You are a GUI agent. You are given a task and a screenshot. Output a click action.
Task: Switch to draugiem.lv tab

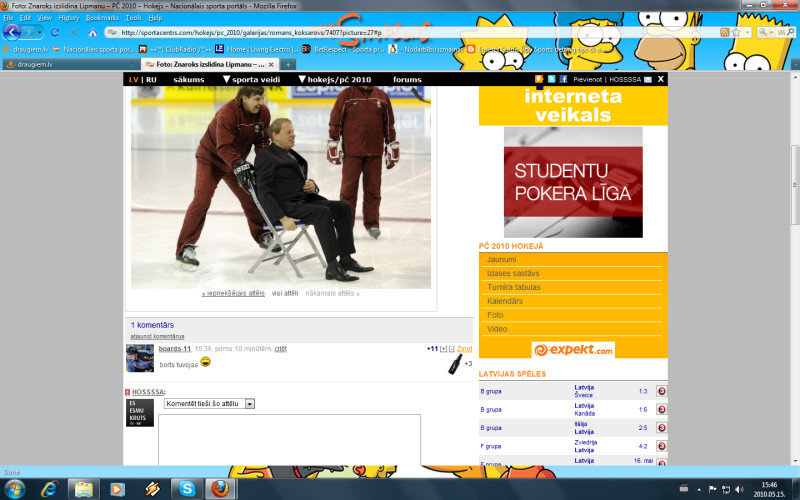(68, 65)
